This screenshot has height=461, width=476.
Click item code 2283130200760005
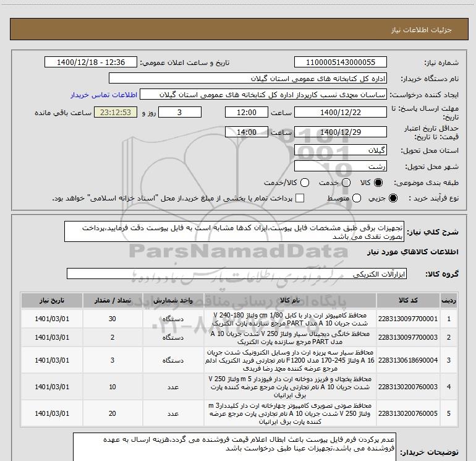pos(408,413)
